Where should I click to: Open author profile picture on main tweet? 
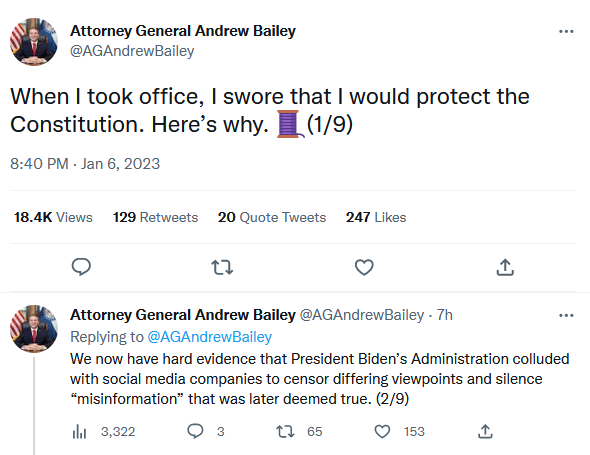tap(34, 42)
